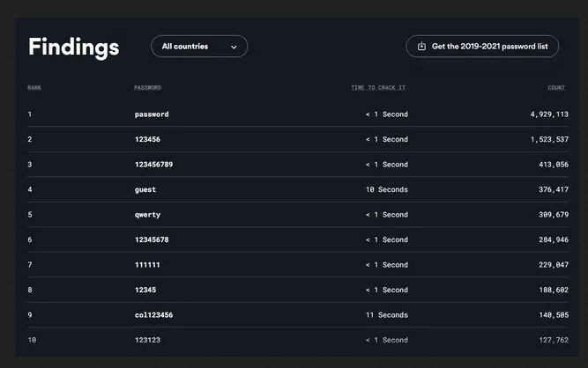Click the 11 Seconds crack time value

coord(387,315)
